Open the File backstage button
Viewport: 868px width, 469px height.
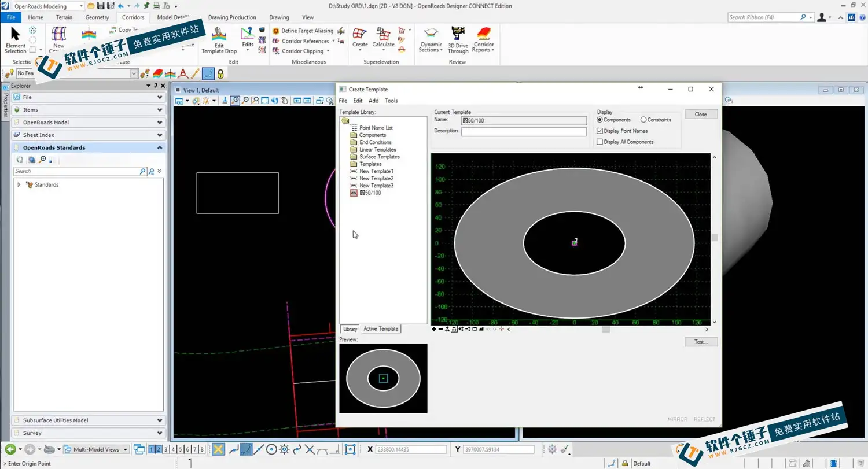click(11, 17)
